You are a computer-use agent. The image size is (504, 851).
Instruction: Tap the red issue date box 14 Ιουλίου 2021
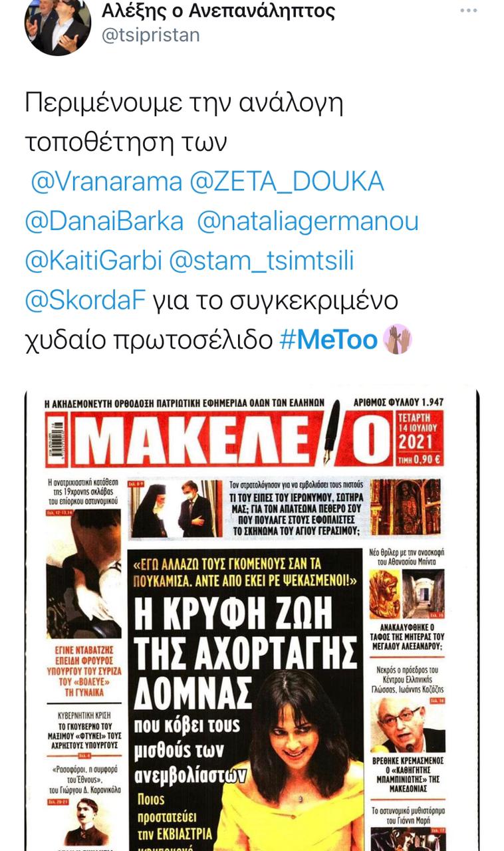point(422,437)
